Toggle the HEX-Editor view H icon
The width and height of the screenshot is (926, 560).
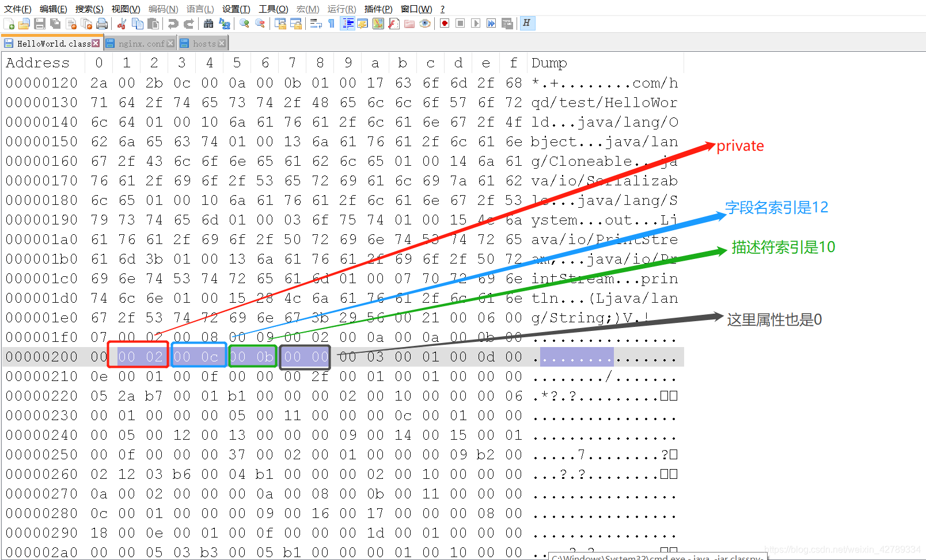click(526, 23)
